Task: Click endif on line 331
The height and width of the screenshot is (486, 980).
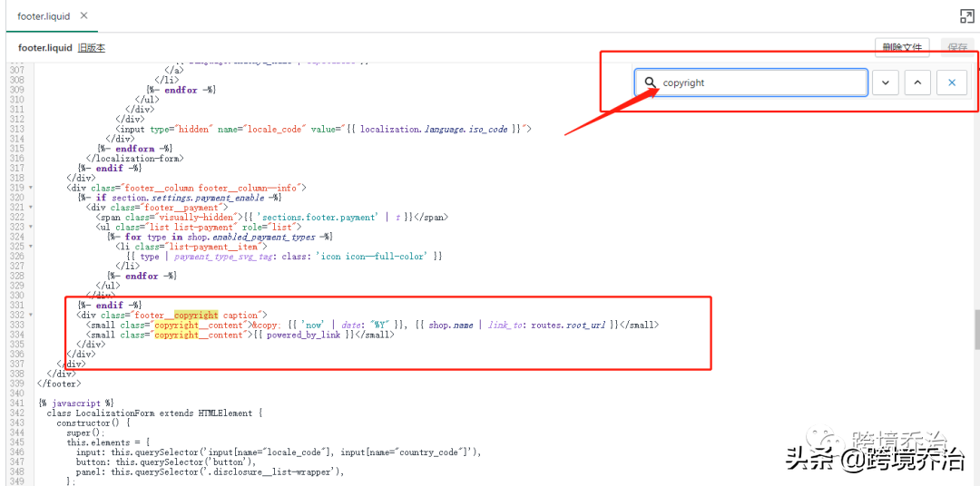Action: coord(111,305)
